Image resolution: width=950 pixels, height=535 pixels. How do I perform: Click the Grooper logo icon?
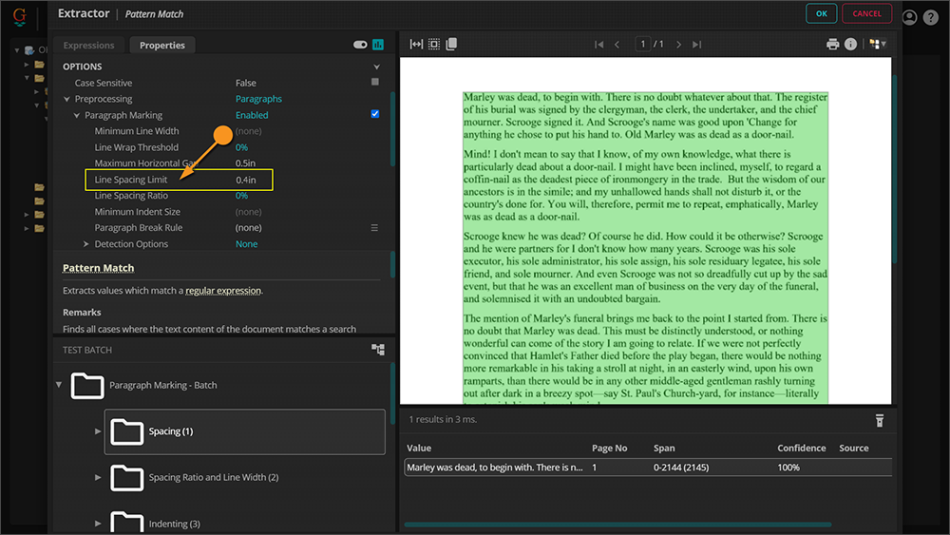pyautogui.click(x=19, y=17)
